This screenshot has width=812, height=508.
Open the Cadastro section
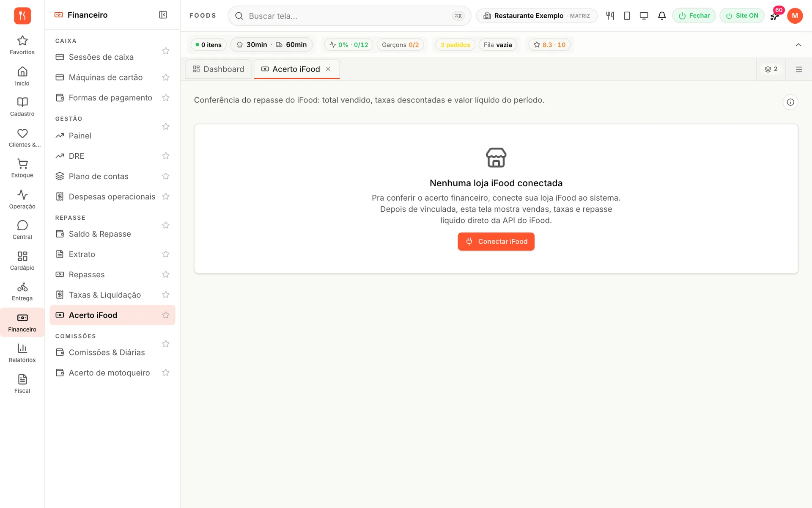pyautogui.click(x=22, y=107)
